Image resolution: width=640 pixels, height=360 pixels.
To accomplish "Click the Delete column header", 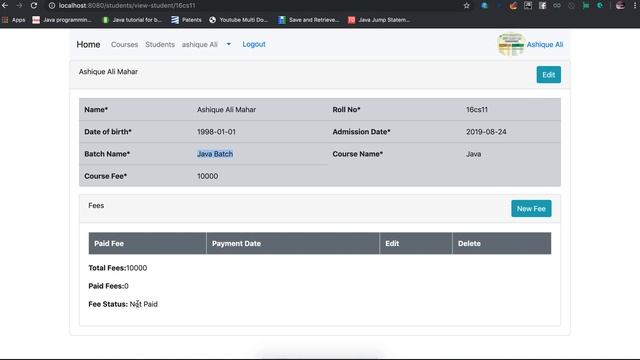I will (502, 243).
